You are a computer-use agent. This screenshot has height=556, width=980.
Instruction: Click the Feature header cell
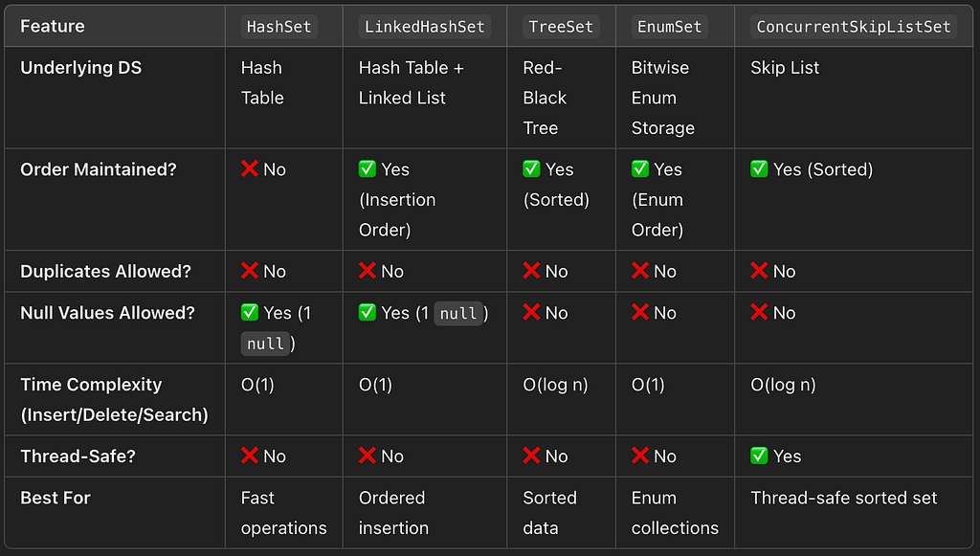(115, 26)
